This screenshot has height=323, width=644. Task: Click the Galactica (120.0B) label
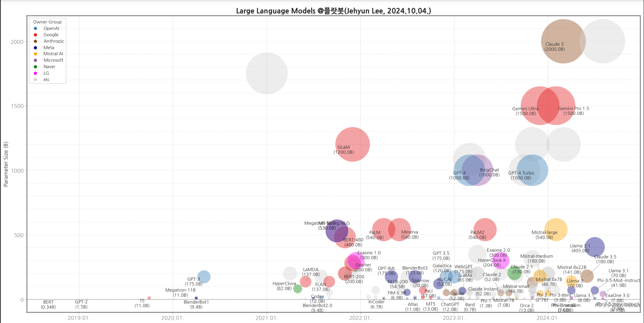442,268
